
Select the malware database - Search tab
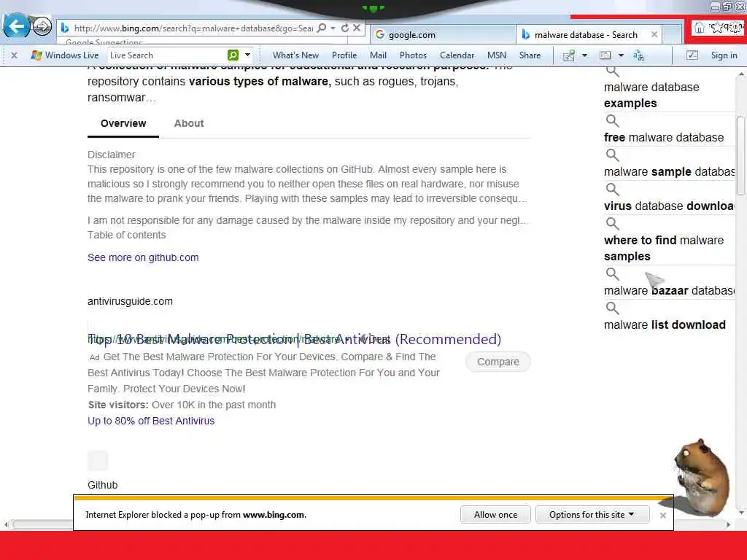[x=585, y=35]
